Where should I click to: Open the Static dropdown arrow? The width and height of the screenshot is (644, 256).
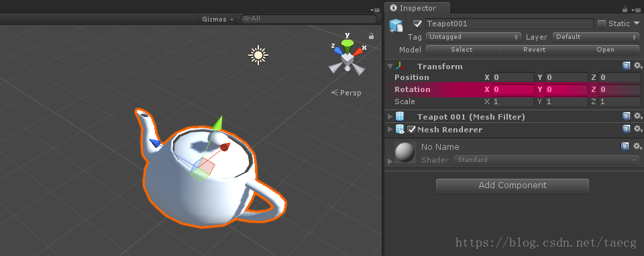point(637,24)
